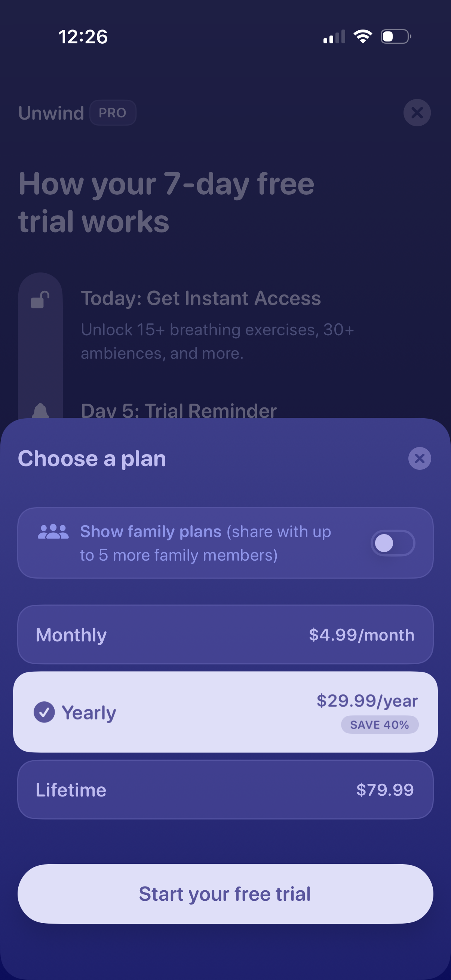The width and height of the screenshot is (451, 980).
Task: Tap the battery status icon
Action: click(396, 37)
